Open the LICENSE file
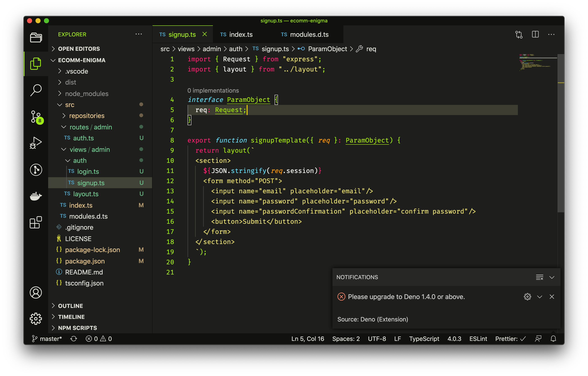The image size is (588, 376). pos(100,239)
